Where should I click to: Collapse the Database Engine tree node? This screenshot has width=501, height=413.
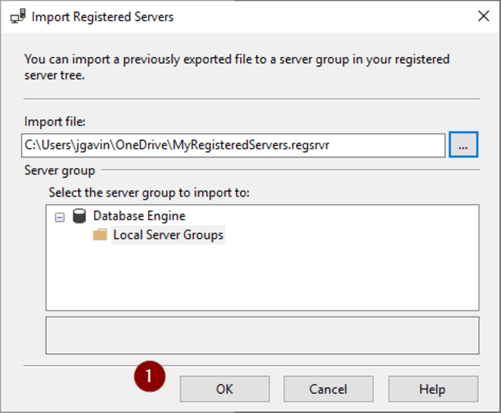tap(60, 218)
